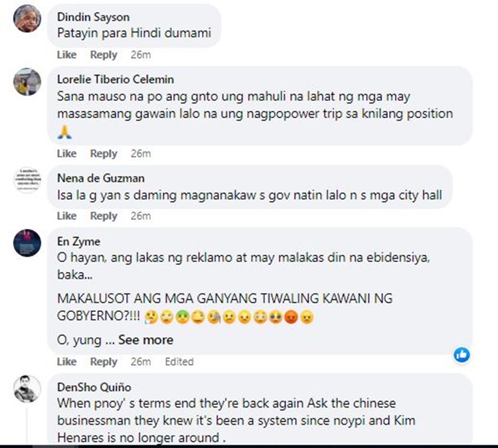
Task: View DenSho Quiño's profile photo
Action: 27,389
